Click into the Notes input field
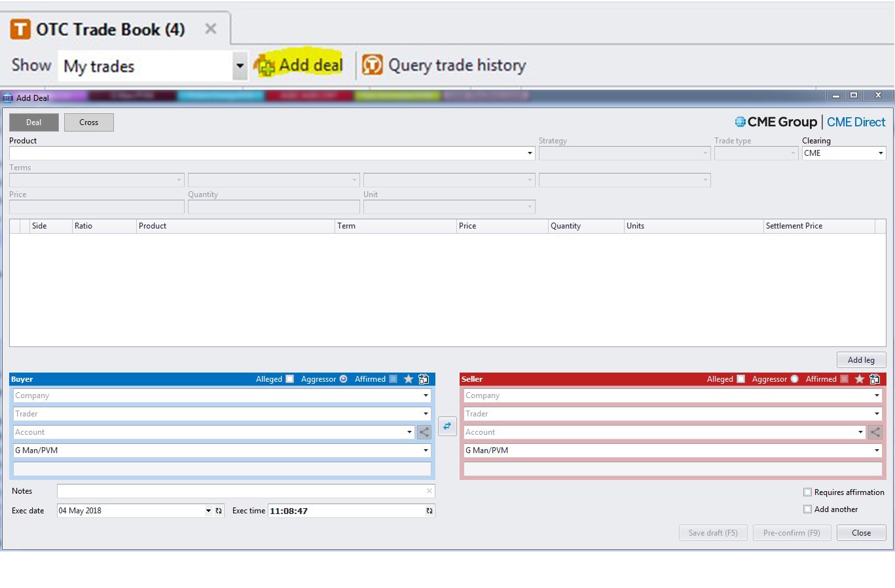895x588 pixels. pyautogui.click(x=241, y=491)
